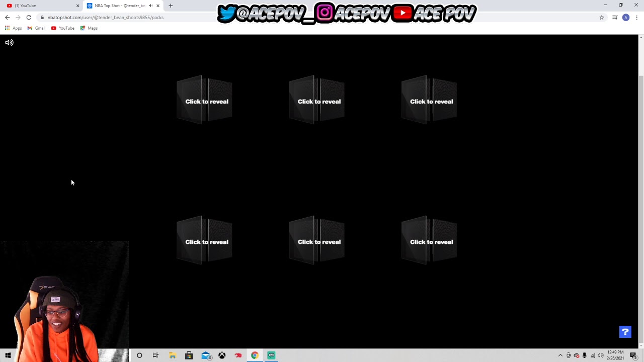The image size is (644, 362).
Task: Click the microphone tray icon
Action: 585,355
